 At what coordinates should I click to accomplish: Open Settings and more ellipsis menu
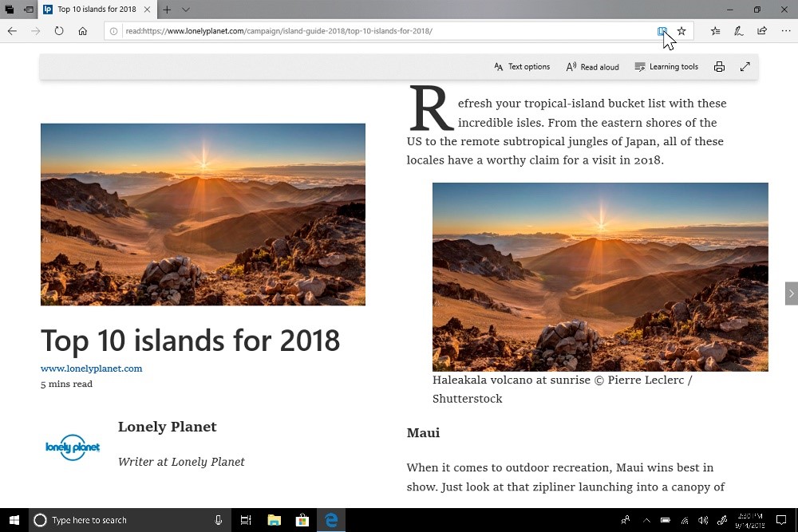tap(785, 31)
